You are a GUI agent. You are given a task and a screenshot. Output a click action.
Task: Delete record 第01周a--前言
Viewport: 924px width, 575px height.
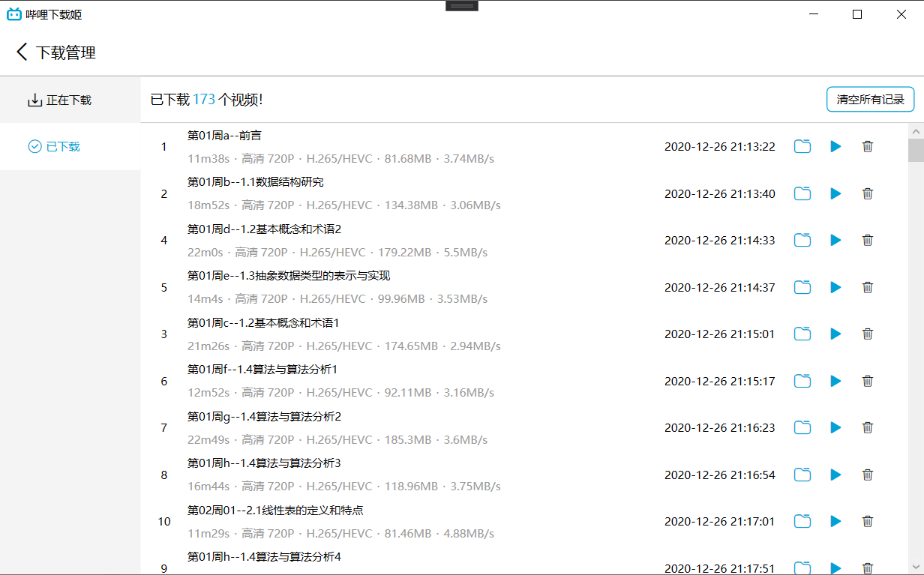tap(868, 146)
